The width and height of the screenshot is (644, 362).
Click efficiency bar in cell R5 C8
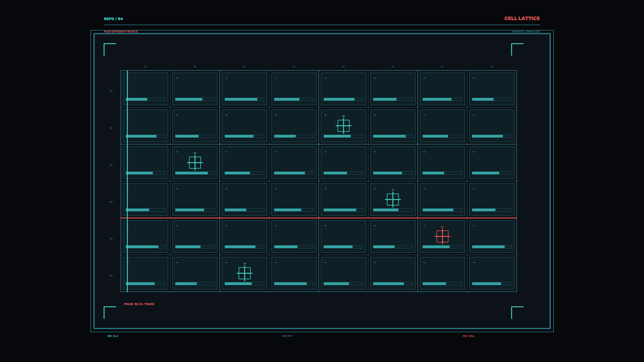(x=492, y=247)
